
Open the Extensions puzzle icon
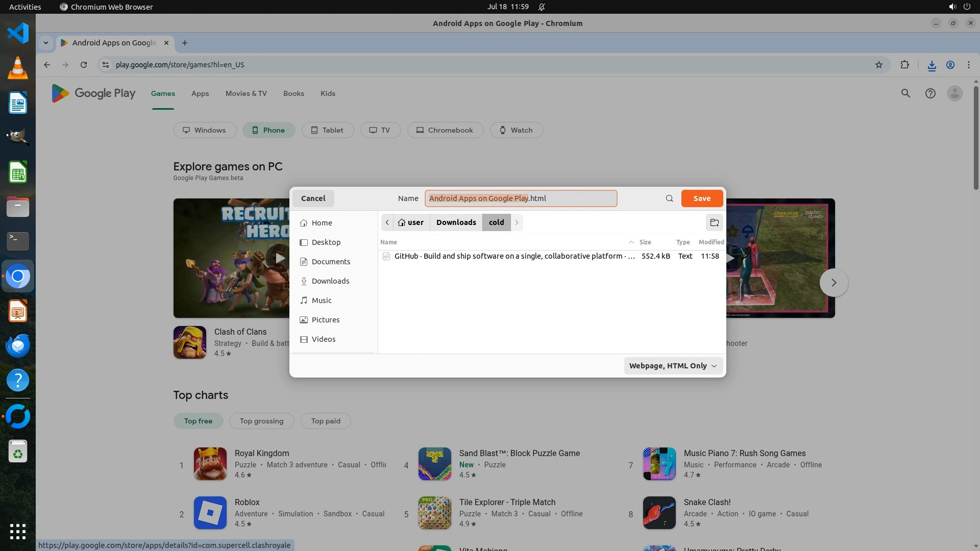pyautogui.click(x=904, y=65)
